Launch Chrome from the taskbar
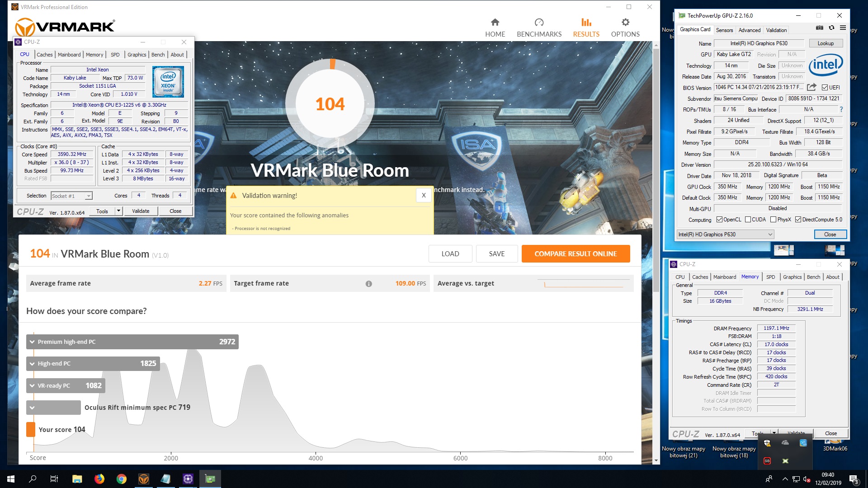 121,479
